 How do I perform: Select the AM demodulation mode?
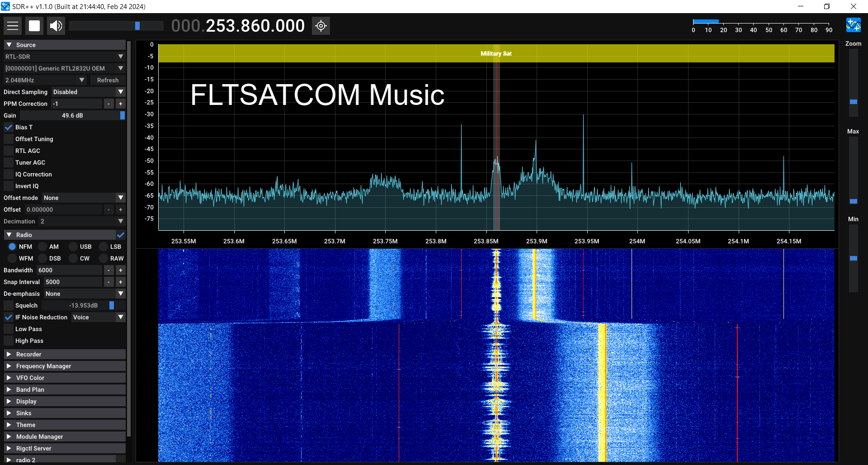pos(42,247)
